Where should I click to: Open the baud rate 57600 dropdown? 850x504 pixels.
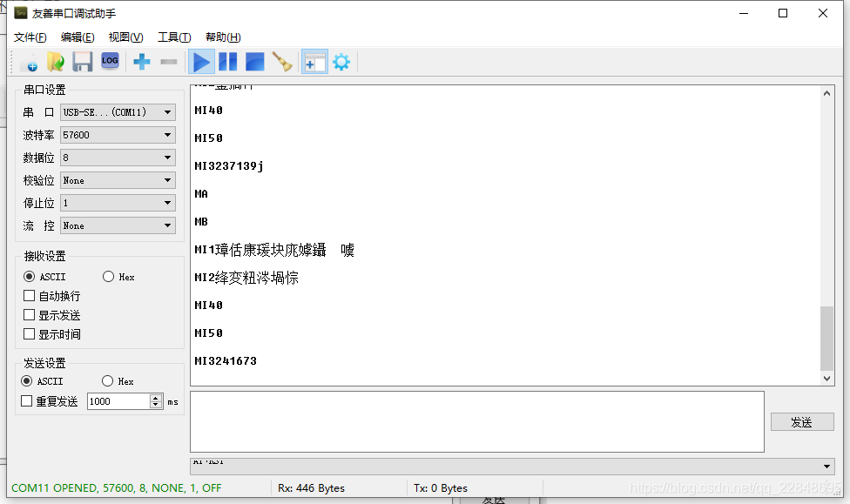coord(118,135)
